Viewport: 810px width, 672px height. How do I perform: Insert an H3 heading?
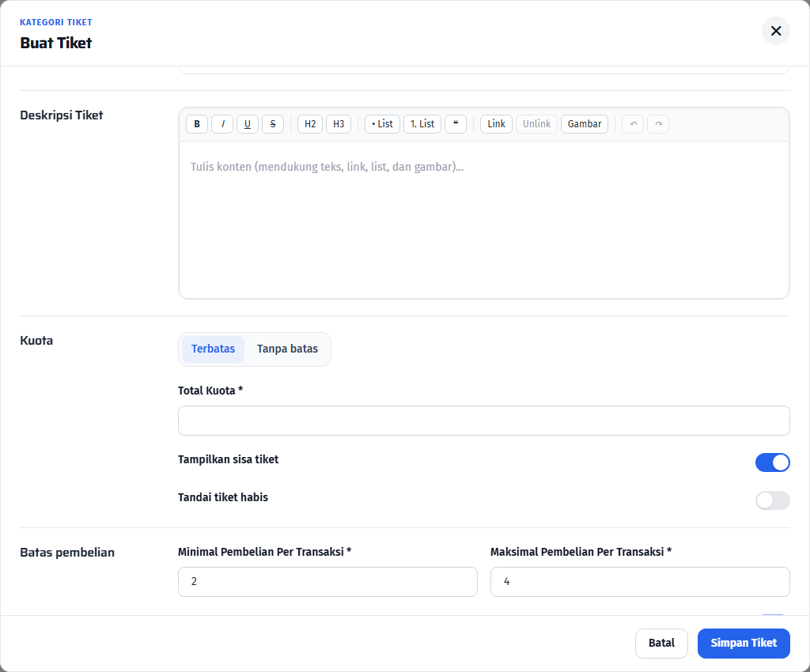(339, 124)
